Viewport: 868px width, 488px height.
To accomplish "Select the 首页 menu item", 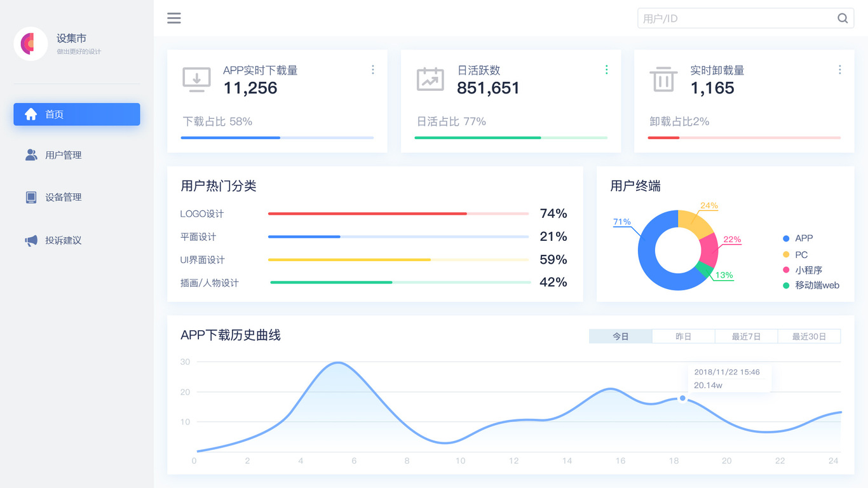I will point(77,114).
